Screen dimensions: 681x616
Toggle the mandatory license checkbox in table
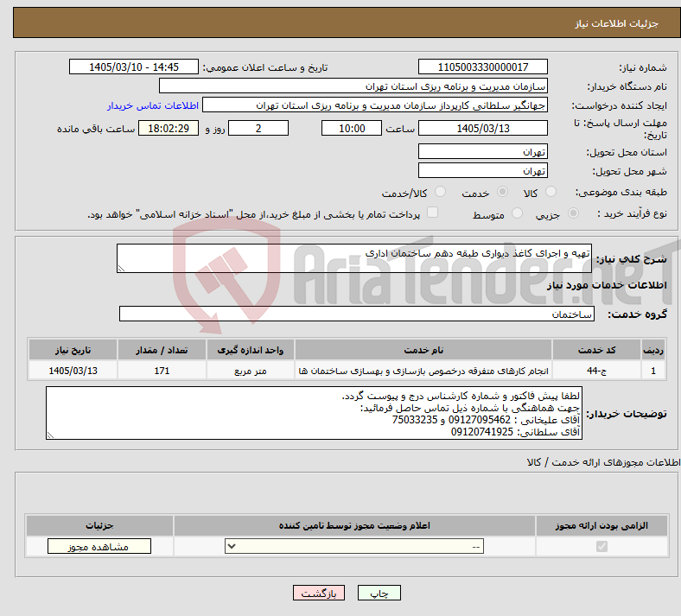pyautogui.click(x=601, y=546)
